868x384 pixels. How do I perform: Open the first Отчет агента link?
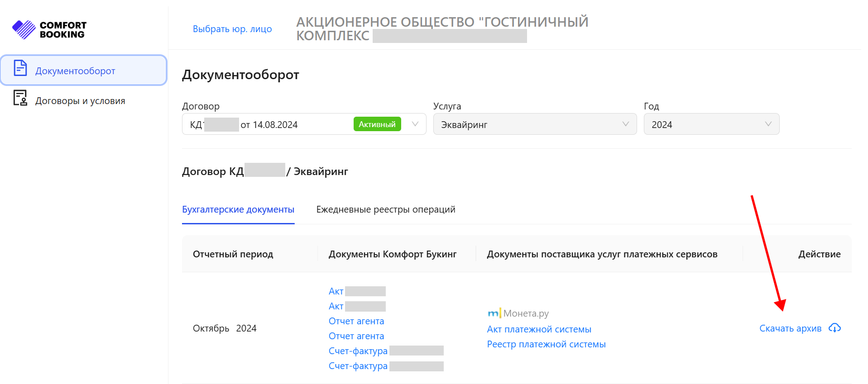click(356, 321)
